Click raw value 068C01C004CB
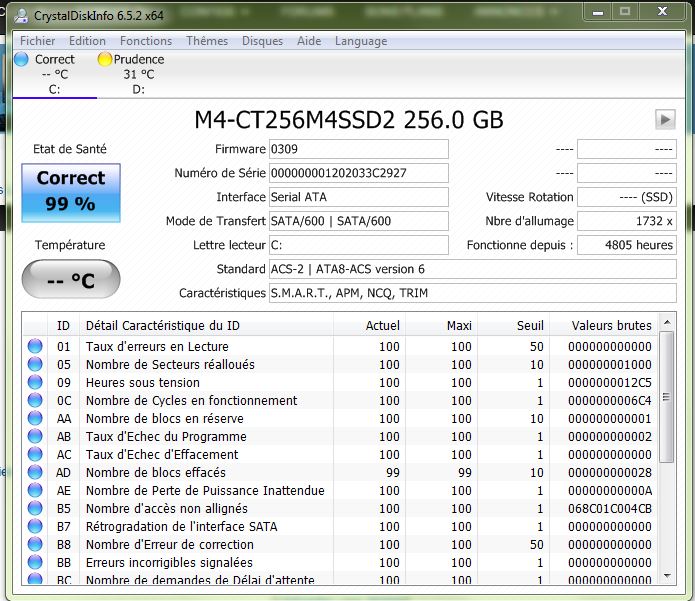The height and width of the screenshot is (601, 695). point(610,508)
